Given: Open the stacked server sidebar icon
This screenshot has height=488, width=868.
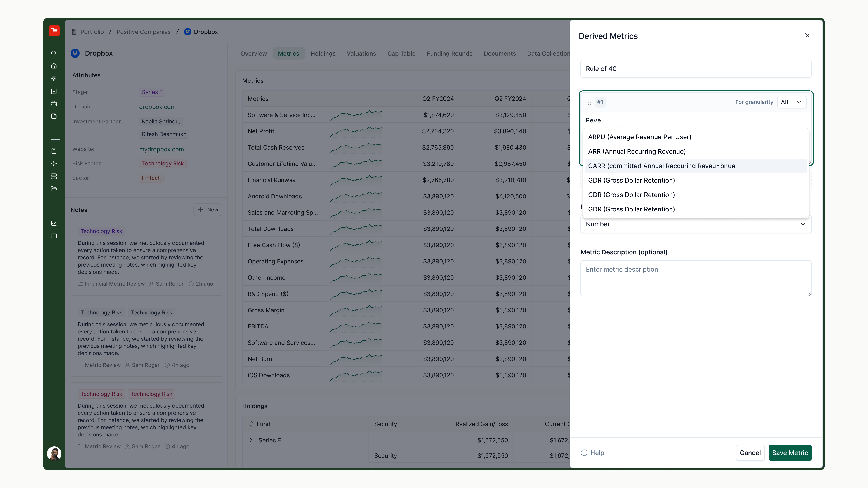Looking at the screenshot, I should pyautogui.click(x=54, y=176).
